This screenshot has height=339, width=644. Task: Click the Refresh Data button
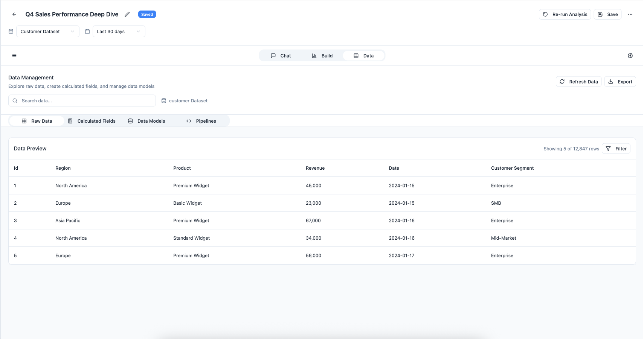(578, 82)
